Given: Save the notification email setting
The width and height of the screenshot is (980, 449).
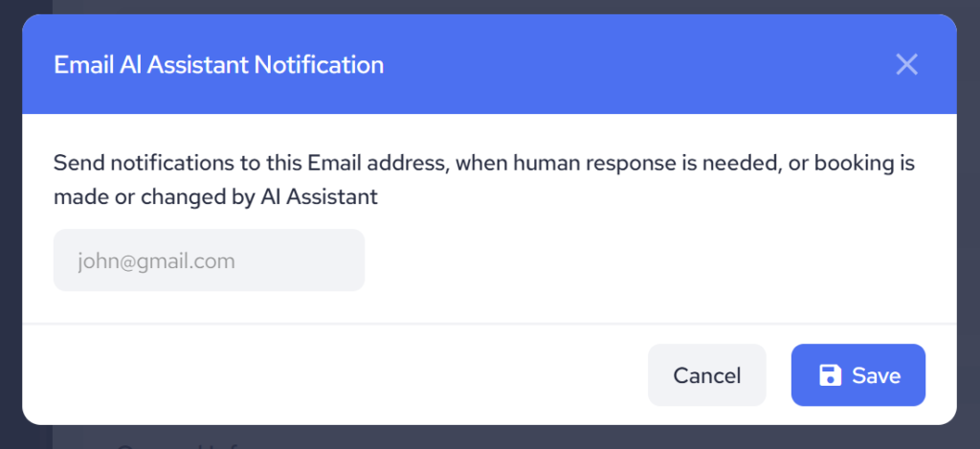Looking at the screenshot, I should (857, 375).
